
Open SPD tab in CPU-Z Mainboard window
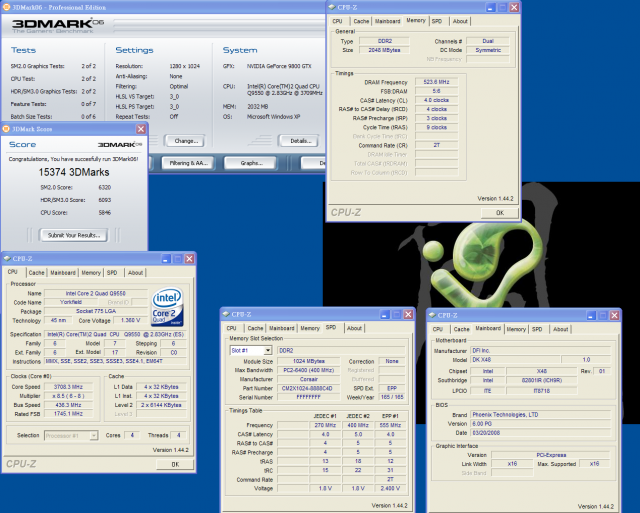coord(537,329)
